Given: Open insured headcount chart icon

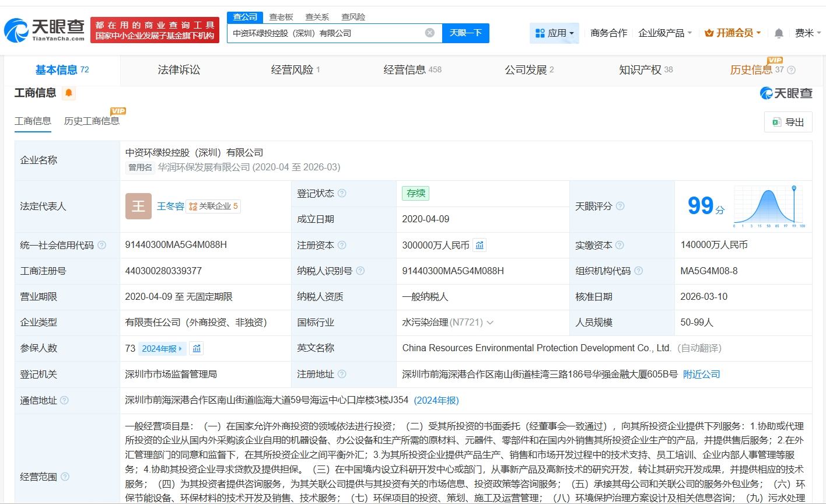Looking at the screenshot, I should coord(197,348).
